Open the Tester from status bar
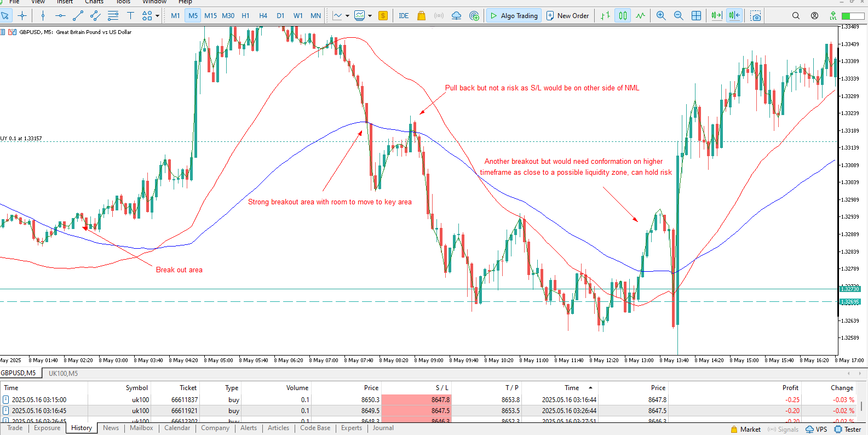The image size is (868, 435). click(x=847, y=430)
